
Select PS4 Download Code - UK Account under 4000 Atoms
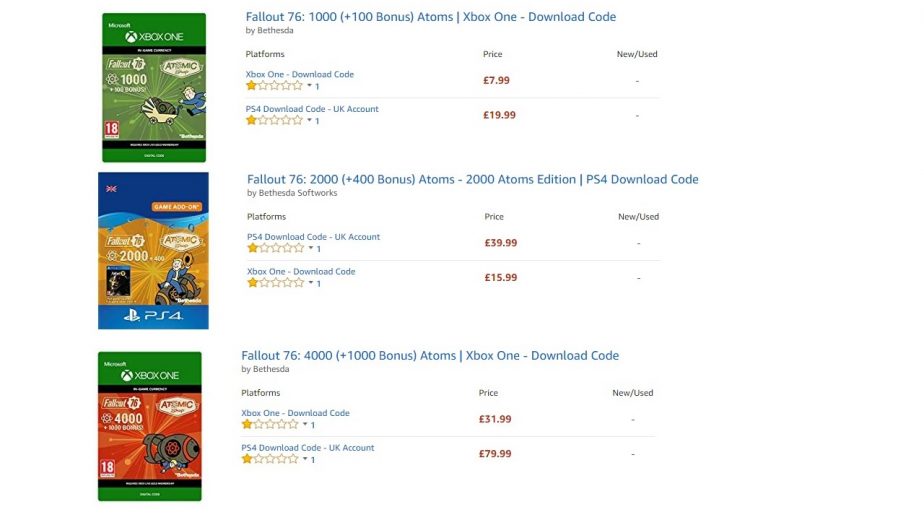click(x=308, y=448)
